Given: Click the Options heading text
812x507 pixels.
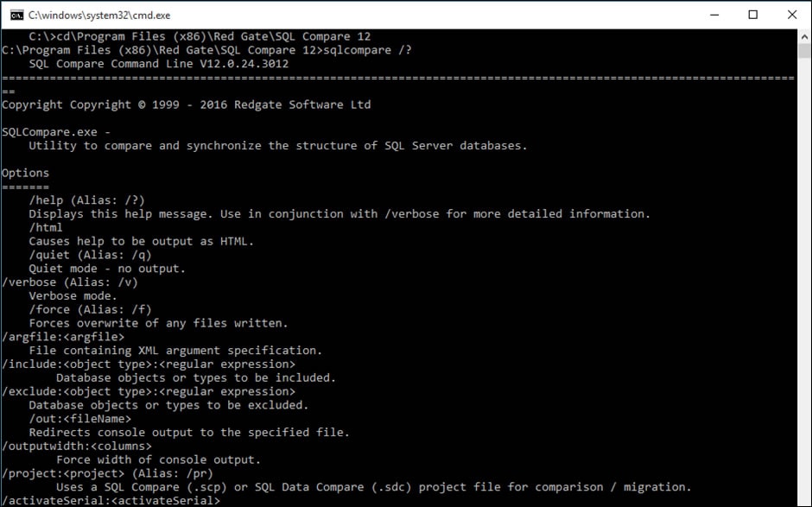Looking at the screenshot, I should coord(25,173).
